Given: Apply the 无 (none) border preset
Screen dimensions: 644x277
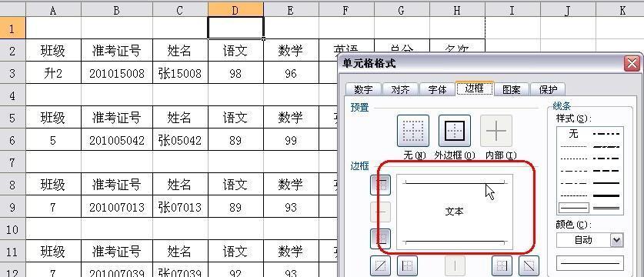Looking at the screenshot, I should coord(413,131).
